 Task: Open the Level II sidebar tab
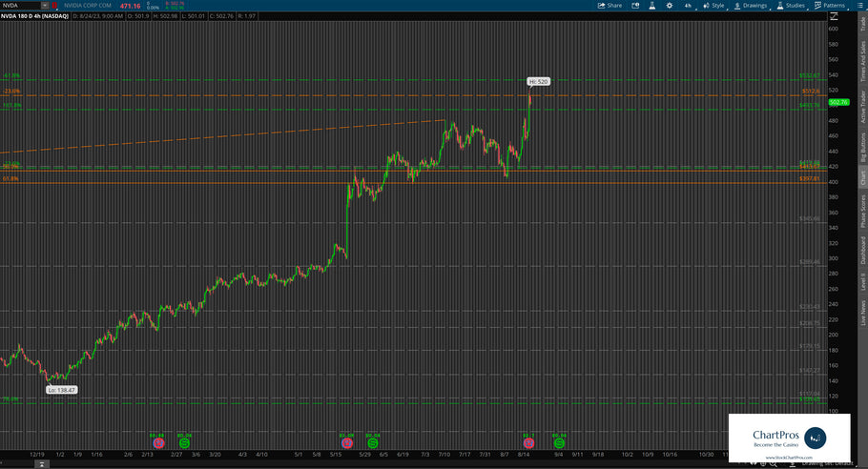pos(863,281)
